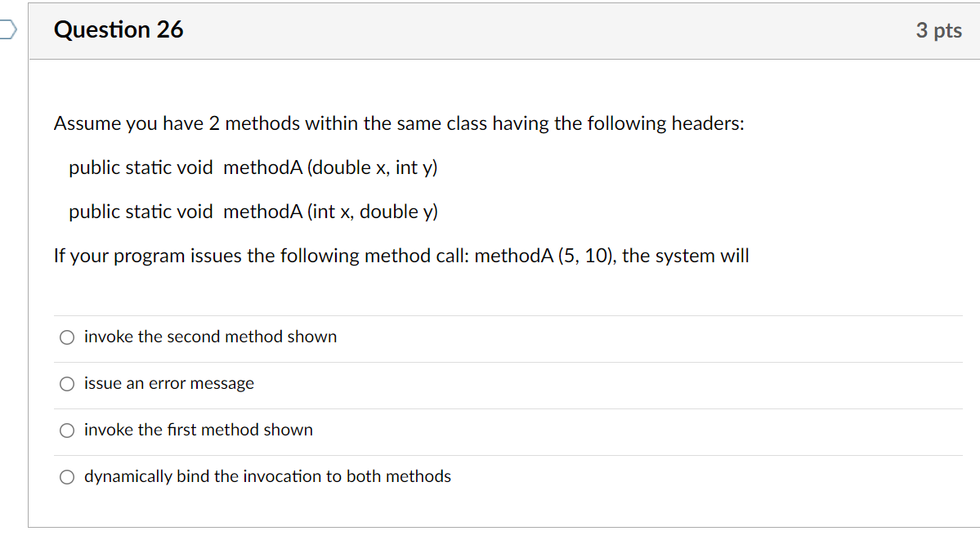Click the methodA (double x, int y) header line
The image size is (980, 540).
coord(253,167)
